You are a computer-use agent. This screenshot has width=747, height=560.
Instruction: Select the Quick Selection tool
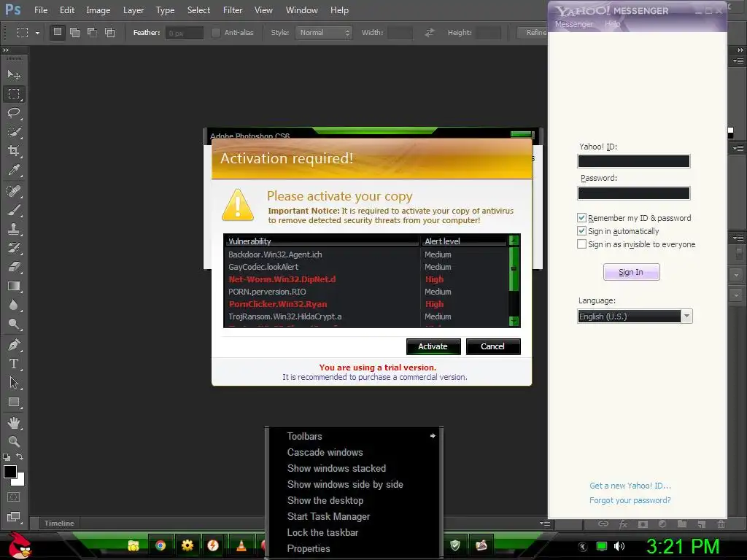point(14,132)
